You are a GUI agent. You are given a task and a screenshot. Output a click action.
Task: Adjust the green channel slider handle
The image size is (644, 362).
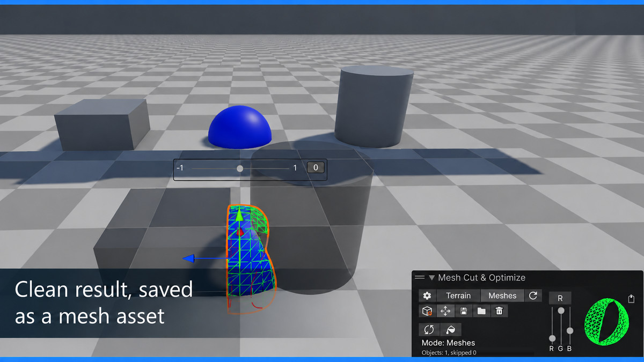pos(561,311)
